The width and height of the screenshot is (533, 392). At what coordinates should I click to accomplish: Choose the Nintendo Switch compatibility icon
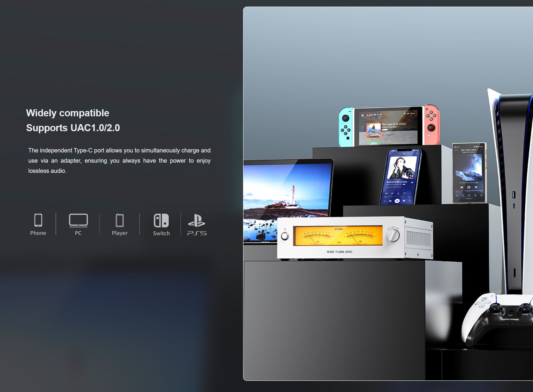point(161,221)
